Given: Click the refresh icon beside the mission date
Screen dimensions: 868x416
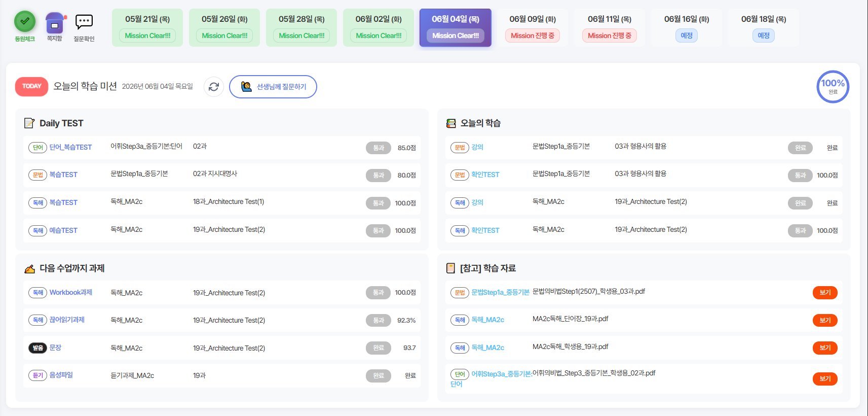Looking at the screenshot, I should click(214, 87).
